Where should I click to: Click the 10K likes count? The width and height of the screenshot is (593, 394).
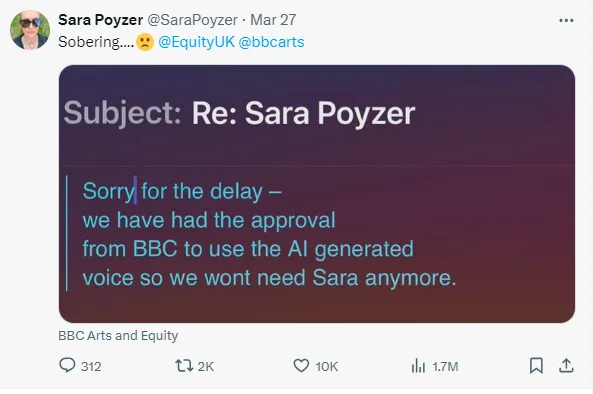tap(327, 366)
